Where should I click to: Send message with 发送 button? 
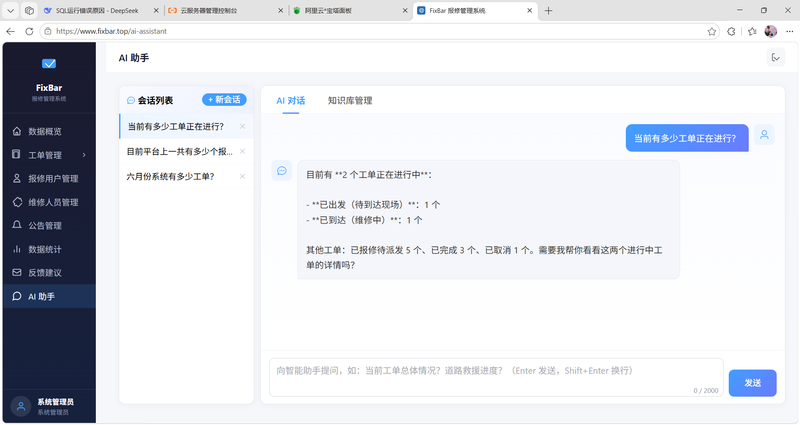[x=753, y=383]
